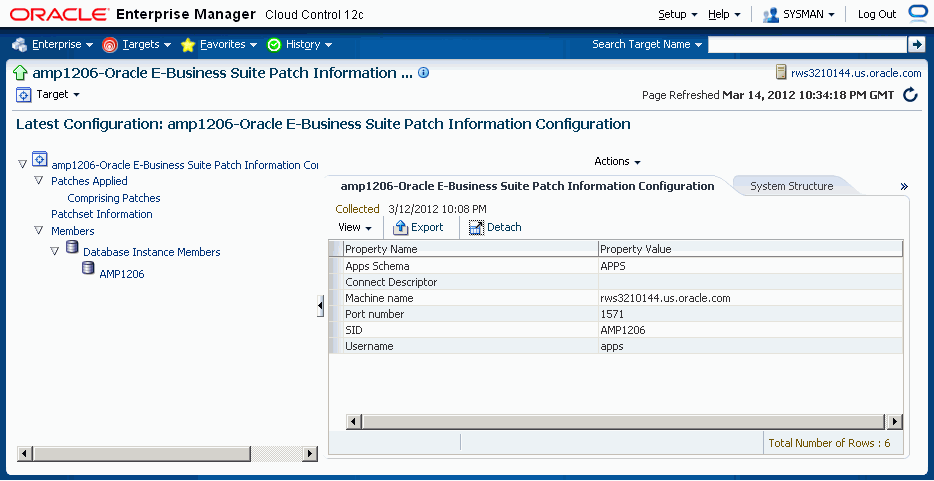This screenshot has width=934, height=481.
Task: Open the Actions dropdown
Action: 617,161
